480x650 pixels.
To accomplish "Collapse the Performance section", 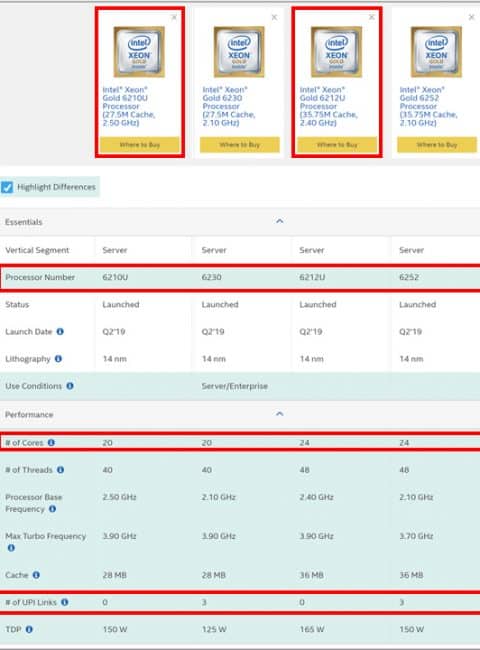I will [x=280, y=414].
